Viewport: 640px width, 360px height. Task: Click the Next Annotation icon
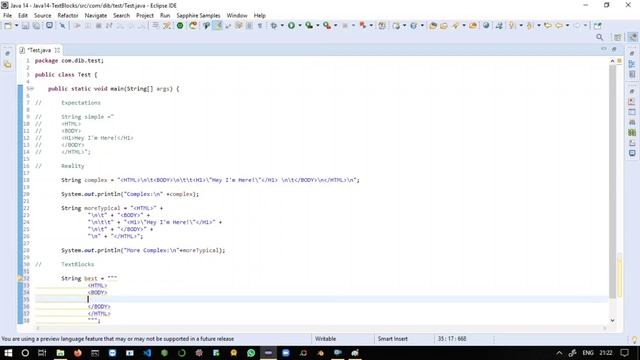(x=512, y=26)
